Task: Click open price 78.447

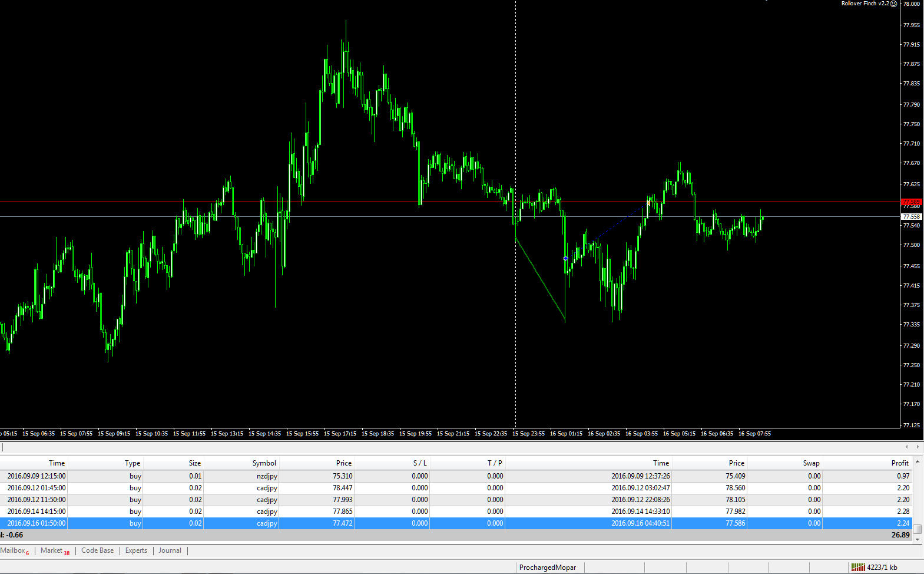Action: [343, 488]
